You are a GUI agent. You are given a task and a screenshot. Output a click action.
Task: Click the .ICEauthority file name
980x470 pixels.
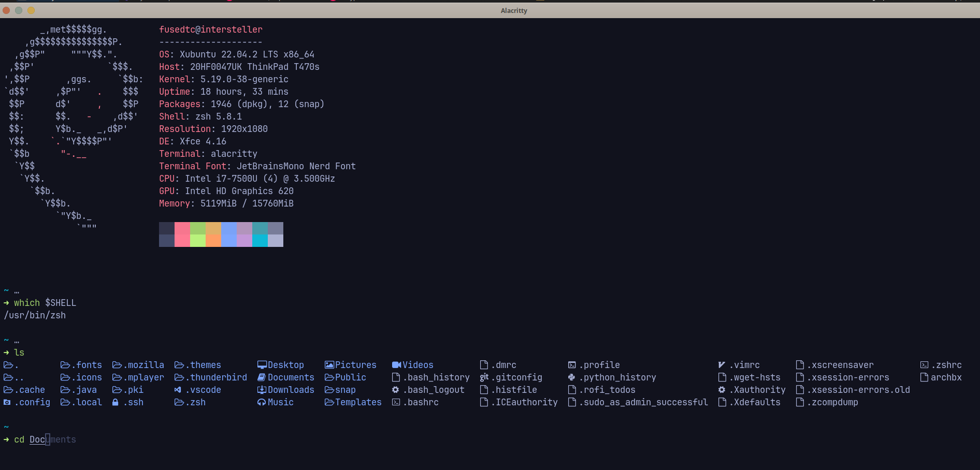click(x=524, y=402)
